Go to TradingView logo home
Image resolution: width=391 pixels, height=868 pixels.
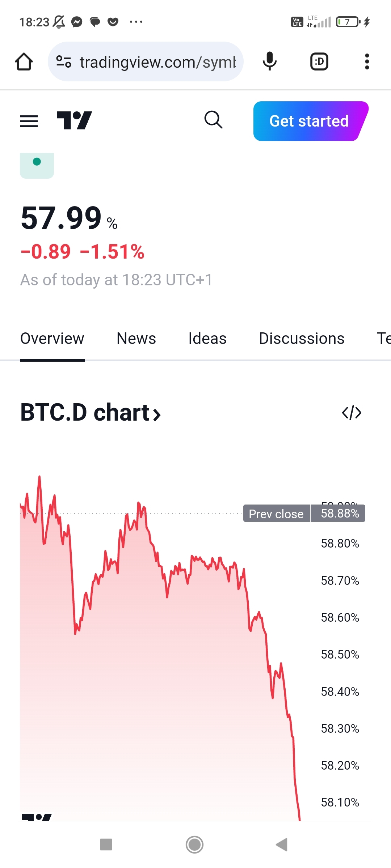pos(74,120)
